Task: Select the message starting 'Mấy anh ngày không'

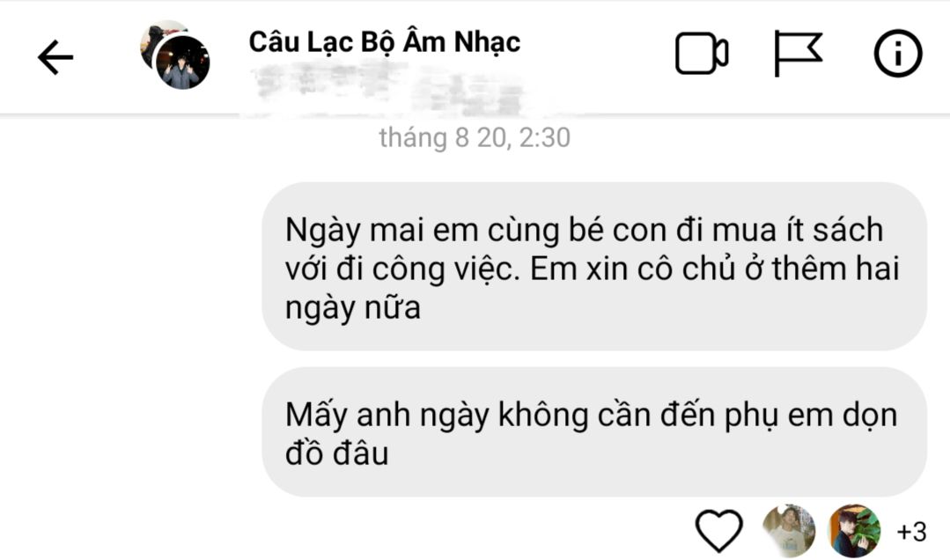Action: 594,432
